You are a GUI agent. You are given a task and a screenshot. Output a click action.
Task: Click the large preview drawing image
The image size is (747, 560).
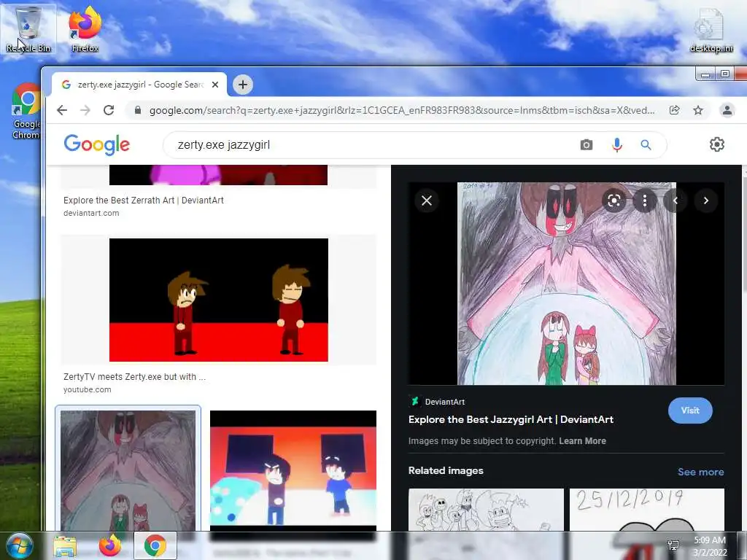click(x=566, y=284)
